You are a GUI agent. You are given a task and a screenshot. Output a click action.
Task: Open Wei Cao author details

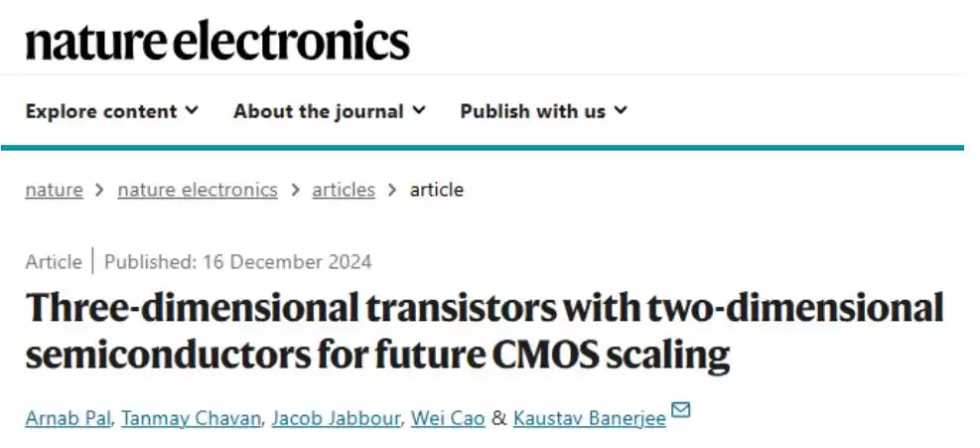pos(448,418)
